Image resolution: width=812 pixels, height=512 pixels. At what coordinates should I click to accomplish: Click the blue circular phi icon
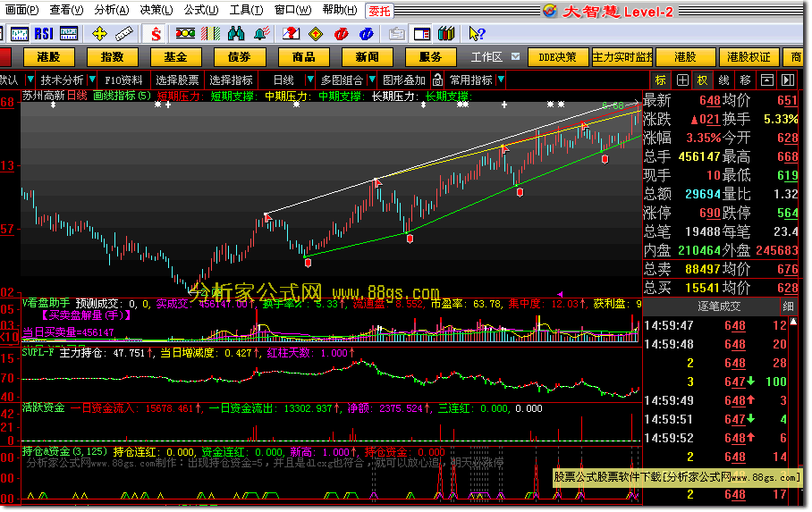366,34
